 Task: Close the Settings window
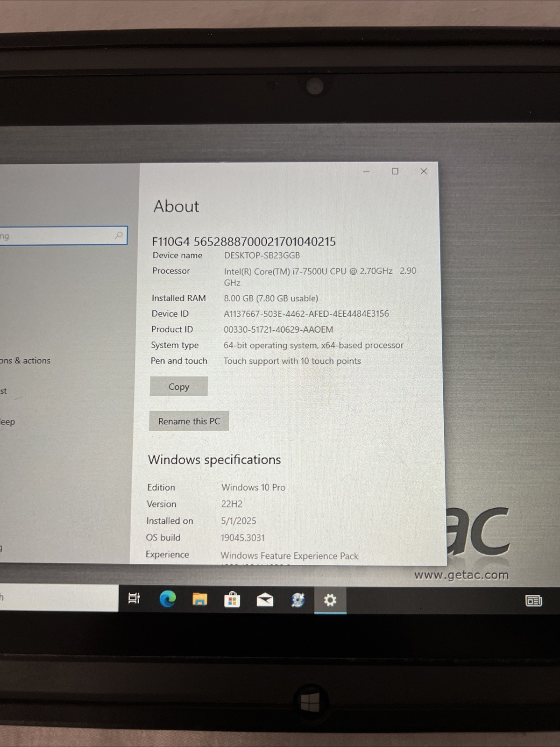(x=424, y=171)
